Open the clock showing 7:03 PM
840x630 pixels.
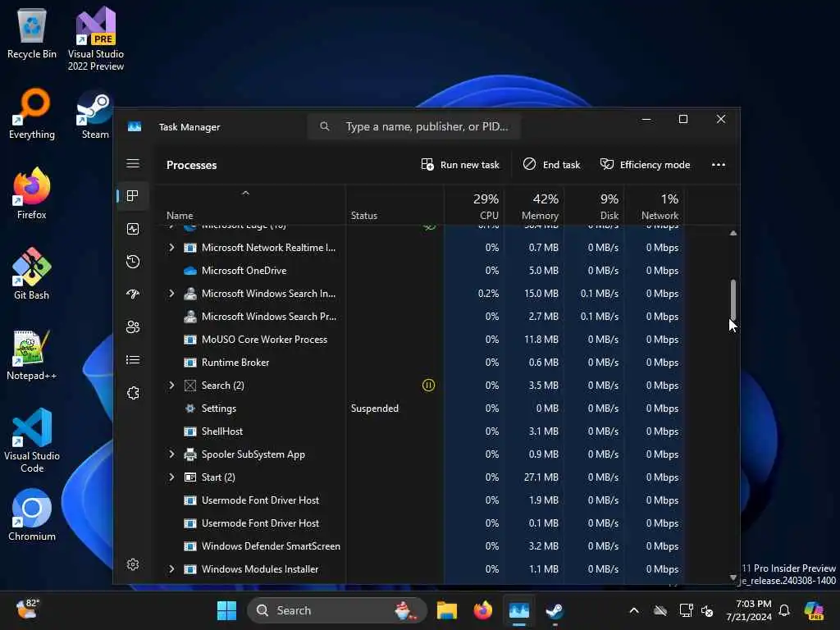(748, 610)
